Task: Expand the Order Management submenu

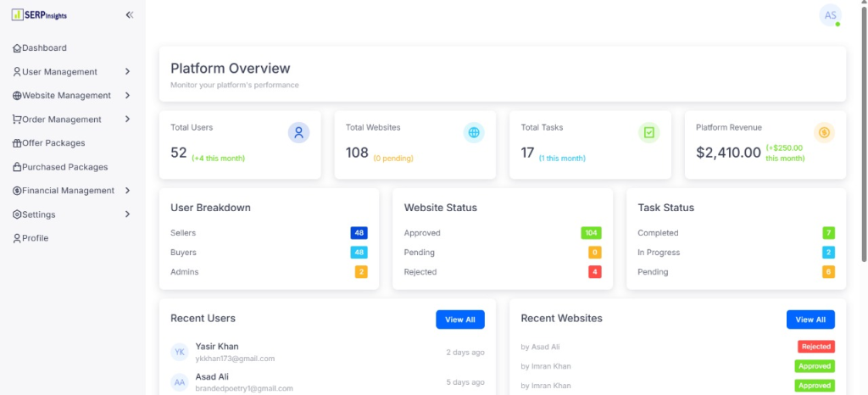Action: pyautogui.click(x=127, y=120)
